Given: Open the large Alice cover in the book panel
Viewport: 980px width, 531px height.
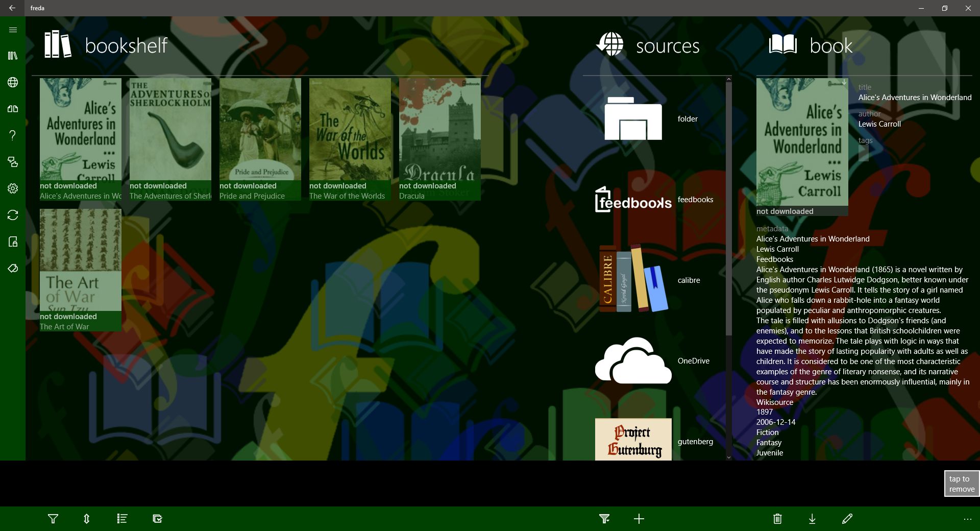Looking at the screenshot, I should [802, 142].
